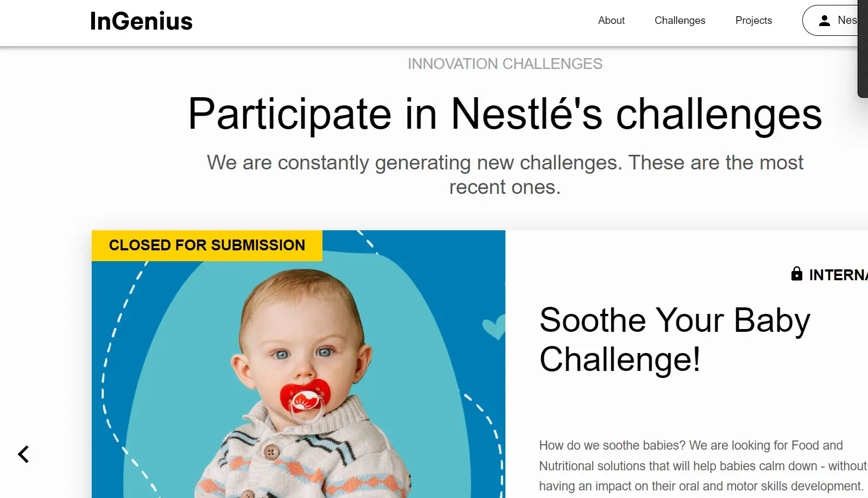Click the Closed for Submission yellow badge
Image resolution: width=868 pixels, height=498 pixels.
pos(207,245)
